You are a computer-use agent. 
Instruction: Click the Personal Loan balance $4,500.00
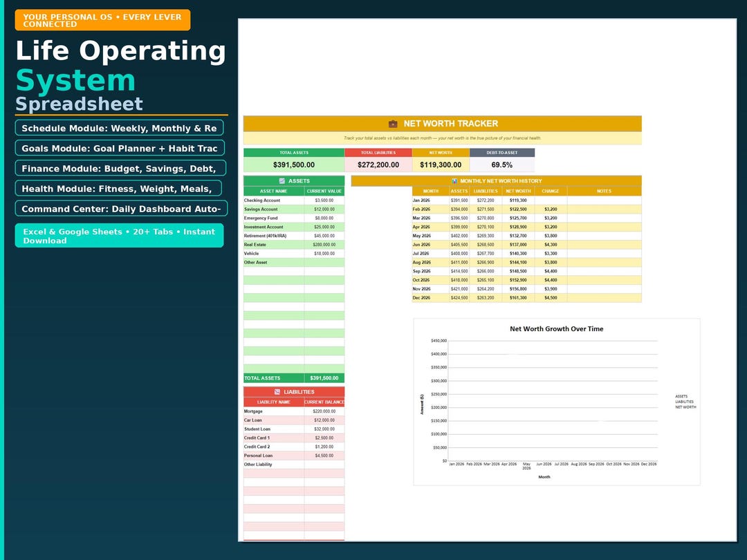click(x=324, y=456)
